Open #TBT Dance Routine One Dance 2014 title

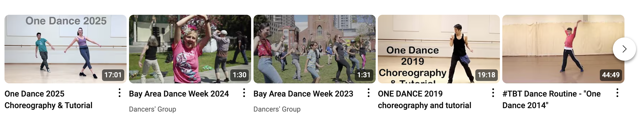tap(551, 99)
